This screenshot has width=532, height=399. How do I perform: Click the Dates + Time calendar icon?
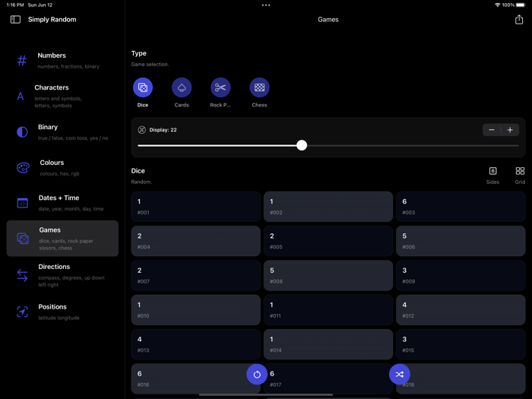click(x=22, y=203)
